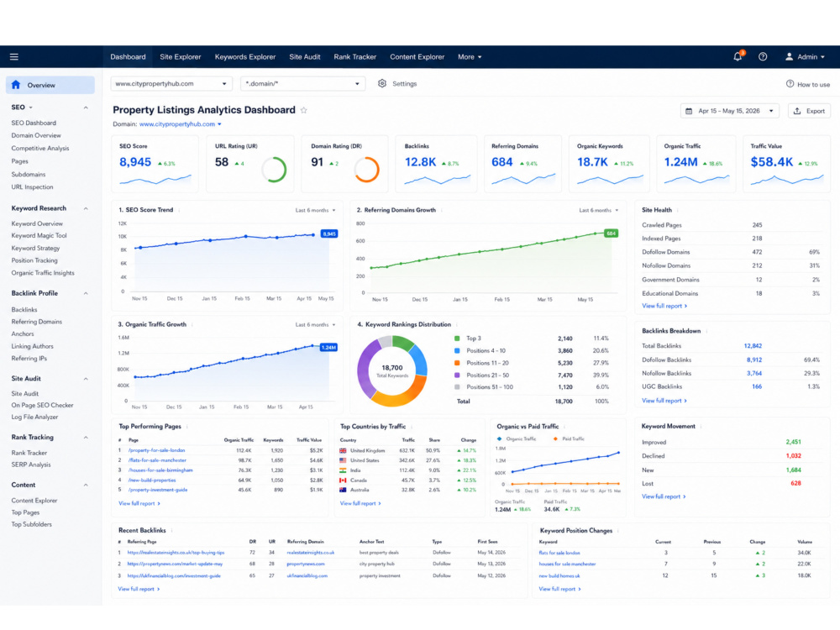Click the info icon beside Top Countries by Traffic
Image resolution: width=840 pixels, height=630 pixels.
412,427
